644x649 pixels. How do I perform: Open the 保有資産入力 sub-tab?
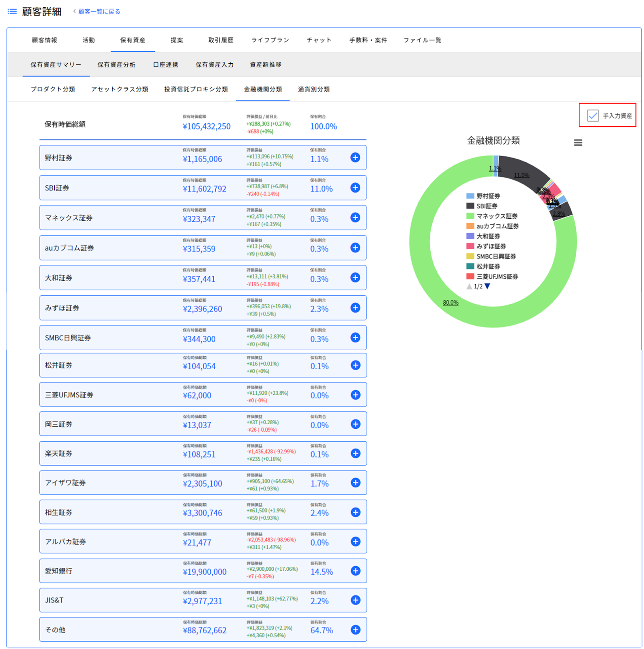point(215,64)
